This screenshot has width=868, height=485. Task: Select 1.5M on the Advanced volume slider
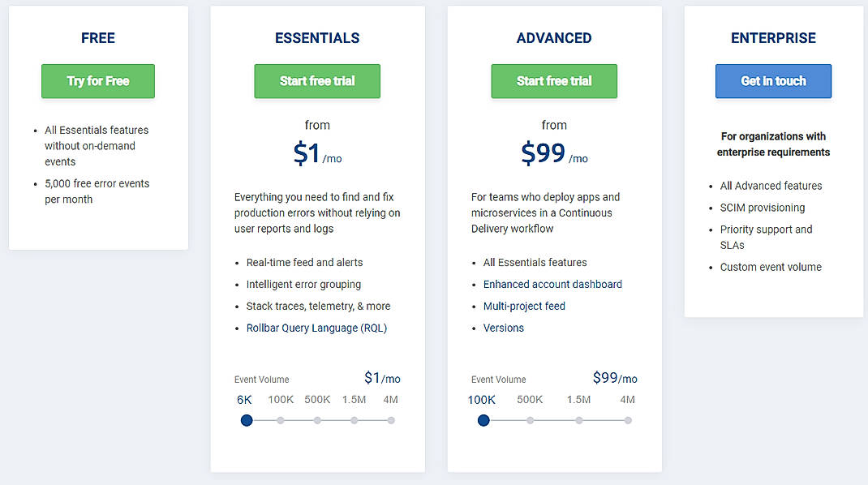tap(578, 420)
